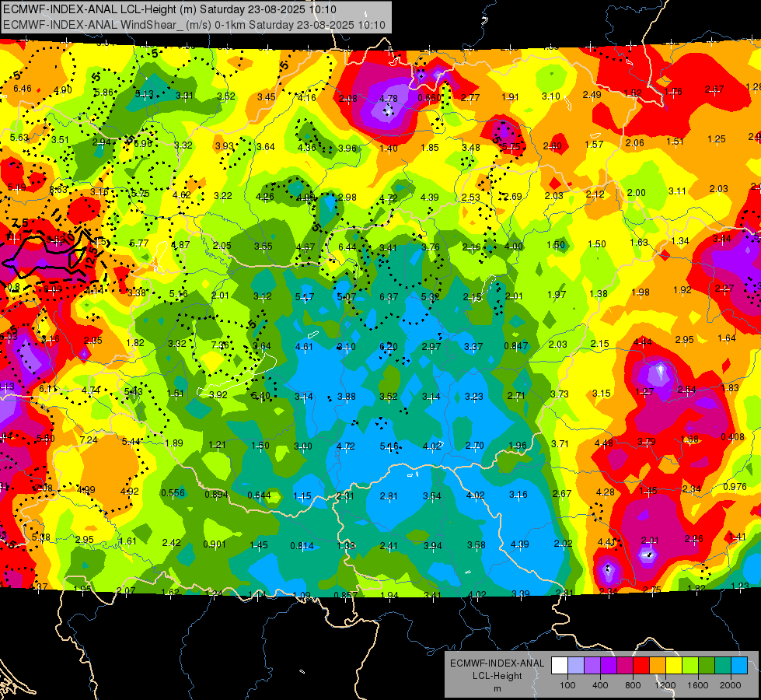The width and height of the screenshot is (761, 700).
Task: Click the wind shear value 0.408
Action: [x=732, y=436]
